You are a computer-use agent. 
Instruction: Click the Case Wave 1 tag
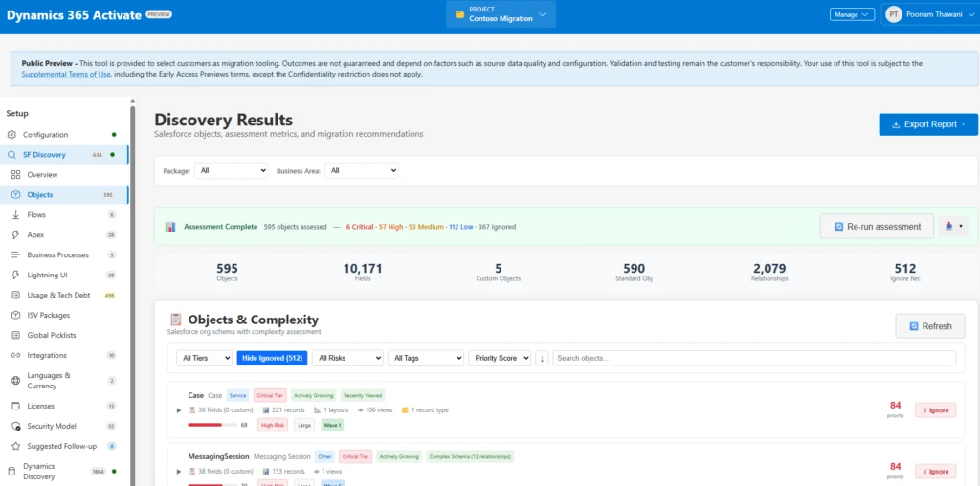coord(332,426)
